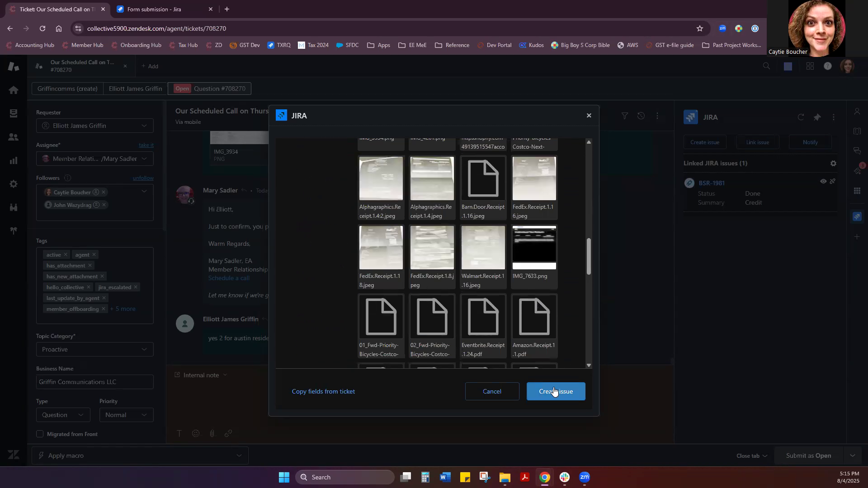The height and width of the screenshot is (488, 868).
Task: Remove the jira_escalated tag
Action: [135, 287]
